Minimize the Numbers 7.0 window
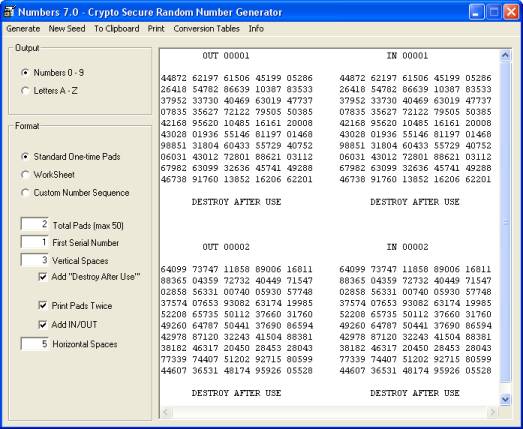The image size is (523, 429). pyautogui.click(x=476, y=12)
